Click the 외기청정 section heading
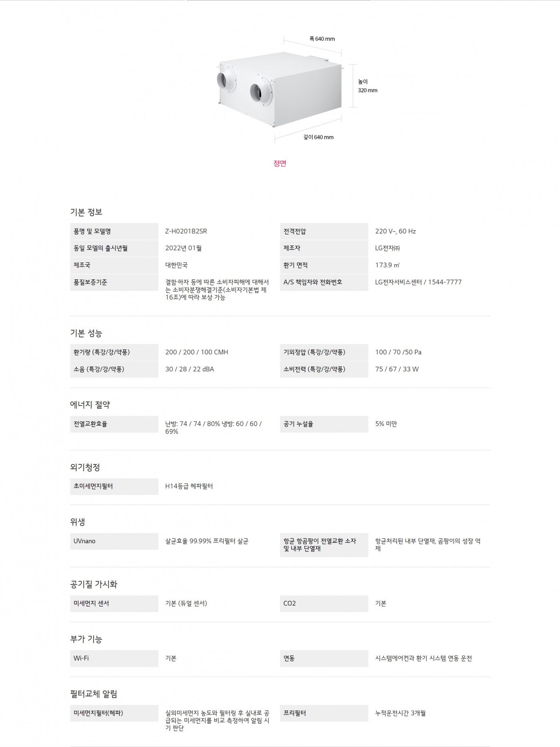The image size is (560, 747). pos(85,467)
